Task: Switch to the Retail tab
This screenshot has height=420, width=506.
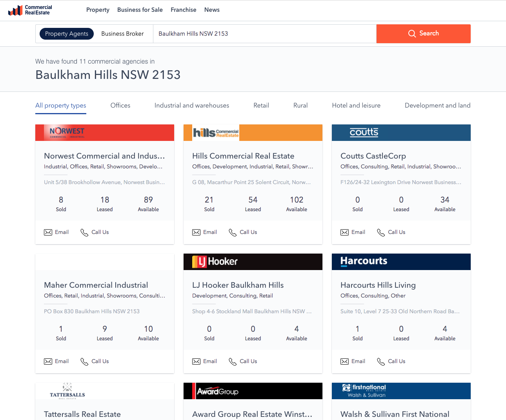Action: 261,106
